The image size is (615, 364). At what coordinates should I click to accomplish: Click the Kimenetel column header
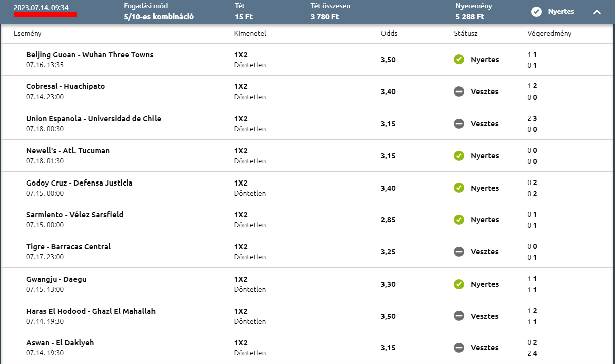coord(250,34)
